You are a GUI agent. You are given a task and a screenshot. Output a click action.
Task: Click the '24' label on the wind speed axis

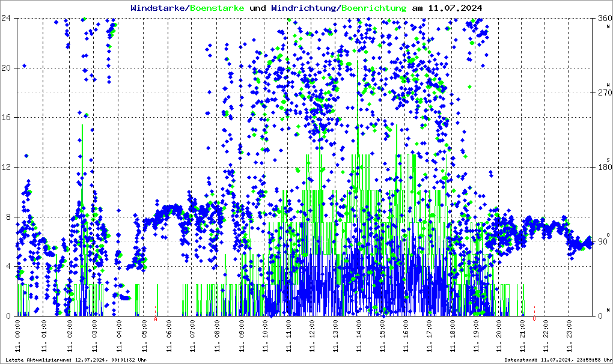pyautogui.click(x=6, y=18)
